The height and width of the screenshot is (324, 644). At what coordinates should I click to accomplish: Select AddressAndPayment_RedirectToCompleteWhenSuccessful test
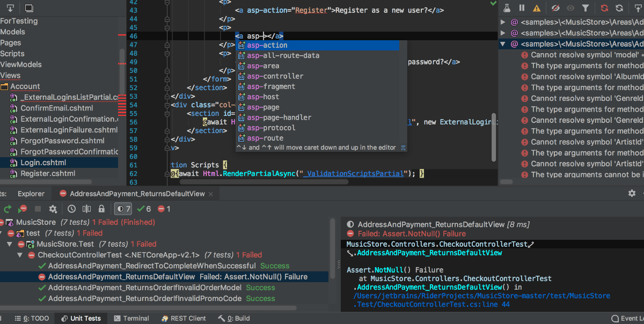152,266
